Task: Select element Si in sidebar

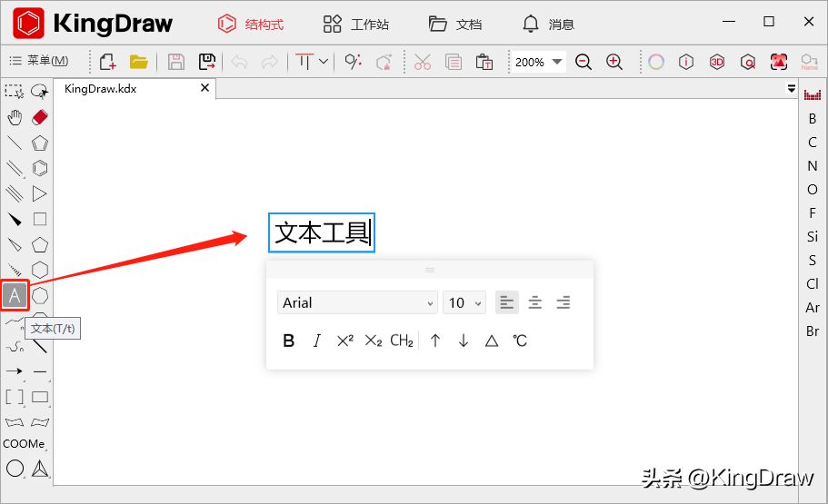Action: 813,236
